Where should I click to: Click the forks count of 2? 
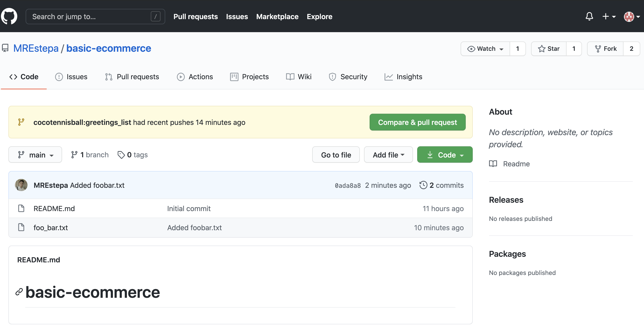(x=631, y=49)
